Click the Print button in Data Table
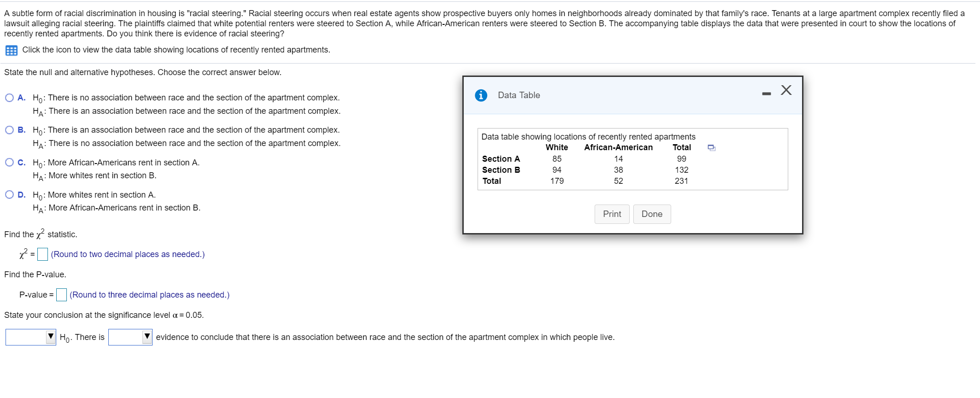 pos(612,214)
